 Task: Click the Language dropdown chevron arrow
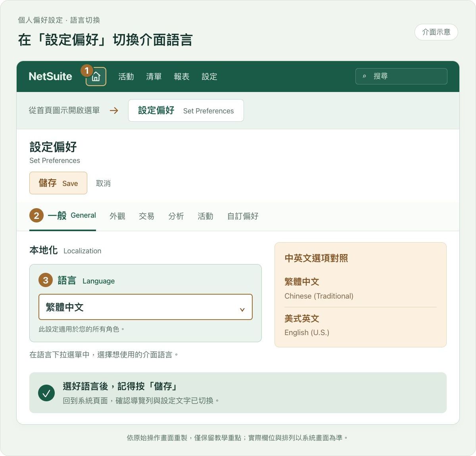[x=242, y=310]
